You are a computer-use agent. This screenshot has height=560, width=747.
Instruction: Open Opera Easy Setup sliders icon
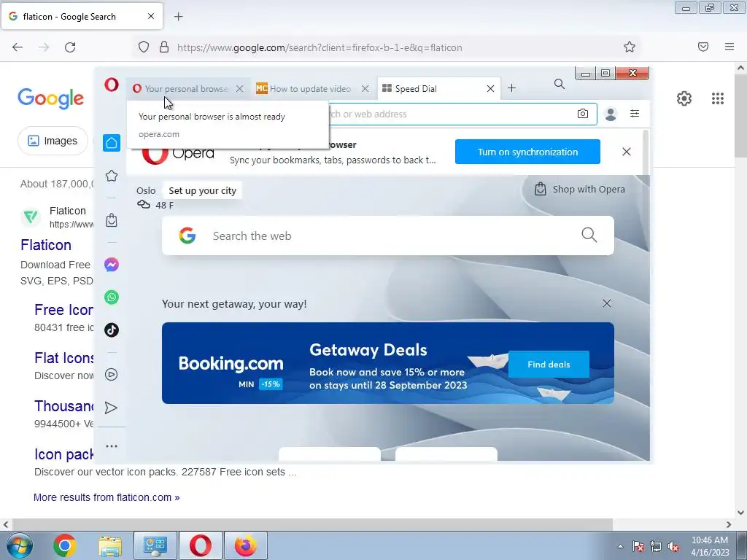635,113
